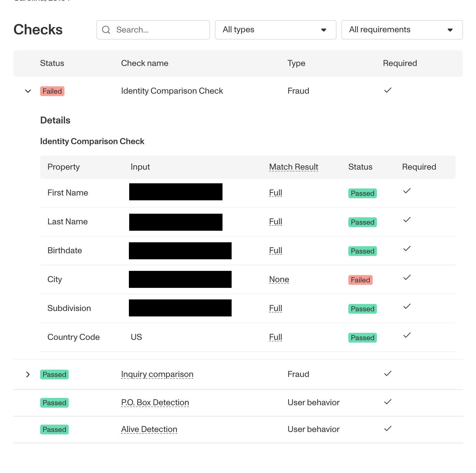Click the Match Result column header

(x=294, y=167)
